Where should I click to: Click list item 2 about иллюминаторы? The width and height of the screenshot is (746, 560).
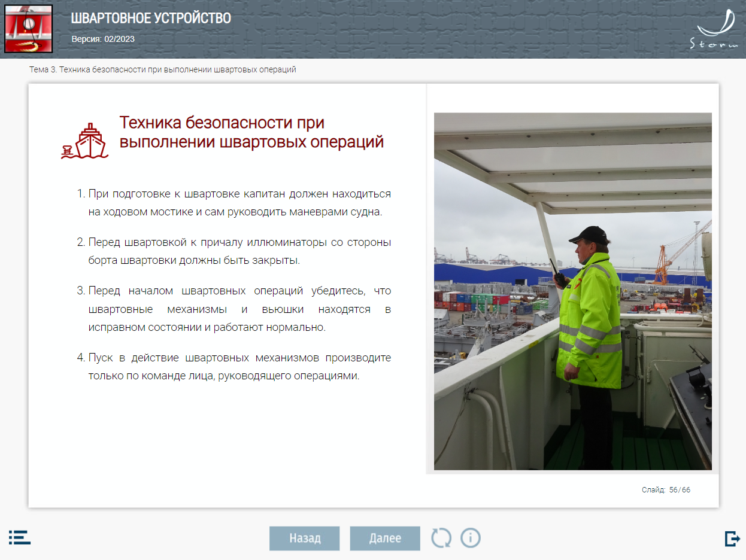coord(233,251)
